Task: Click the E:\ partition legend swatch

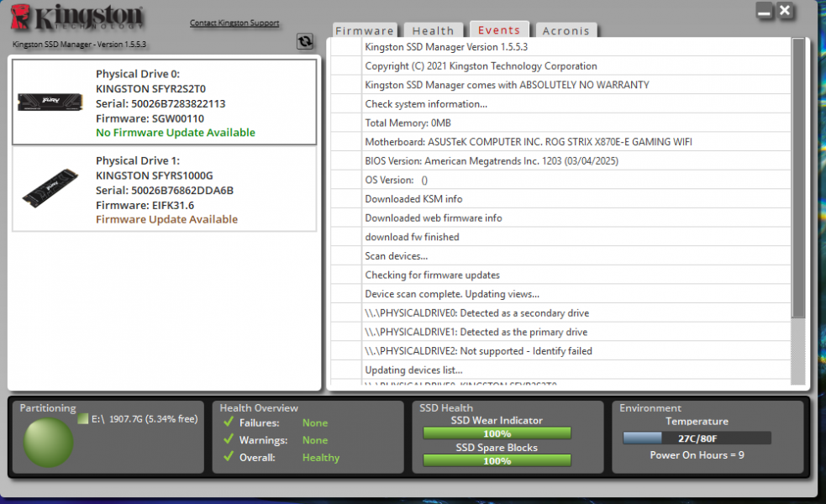Action: tap(82, 419)
